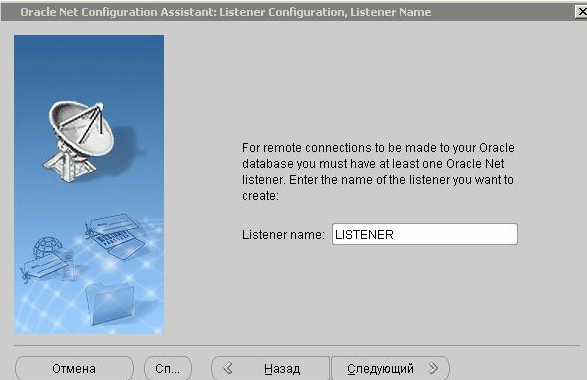Click the Отмена (Cancel) button
The image size is (587, 380).
[74, 368]
